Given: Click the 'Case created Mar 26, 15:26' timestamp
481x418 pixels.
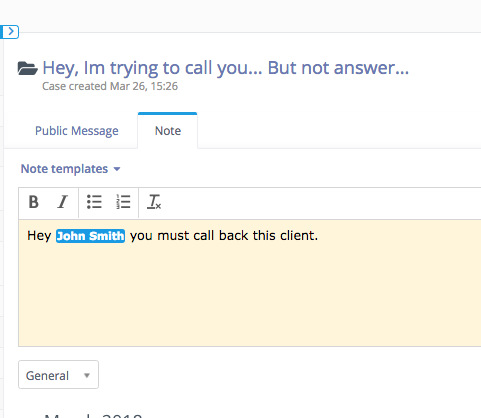Looking at the screenshot, I should tap(110, 86).
